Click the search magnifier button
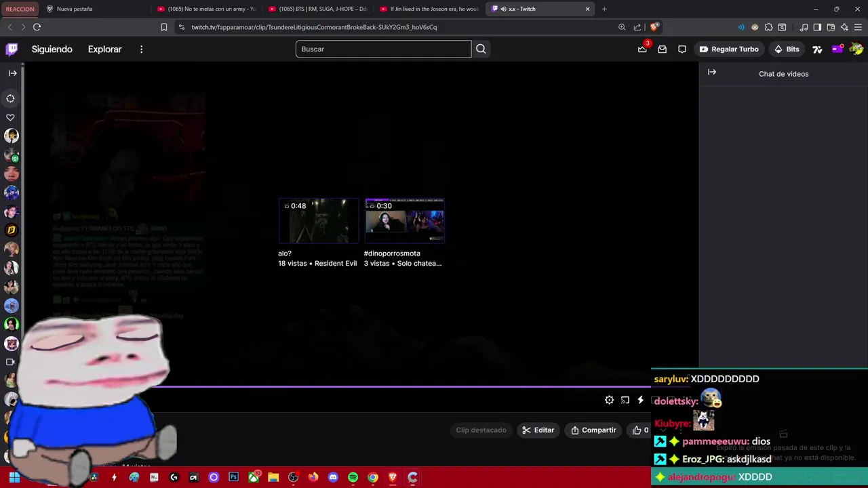Image resolution: width=868 pixels, height=488 pixels. (x=481, y=49)
